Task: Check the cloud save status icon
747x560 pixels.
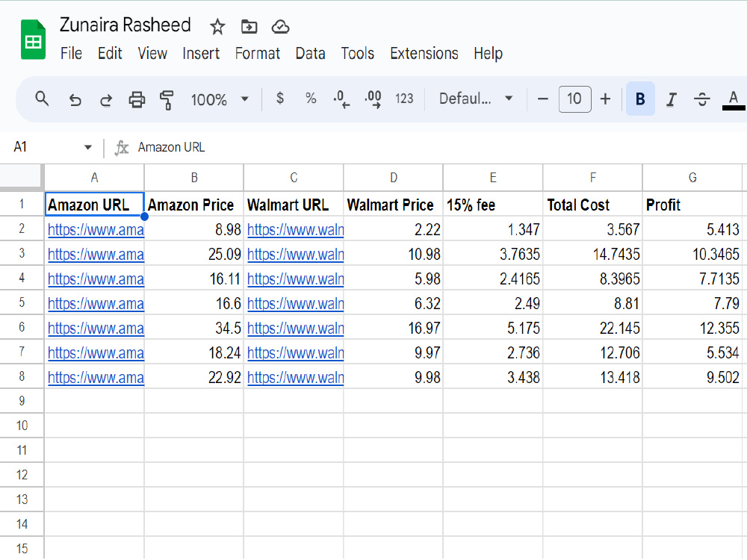Action: tap(280, 27)
